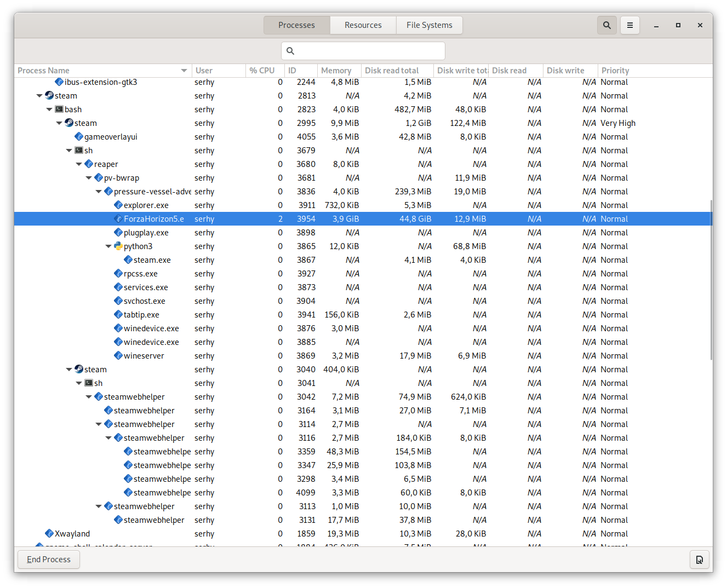Sort by ID column header
This screenshot has width=727, height=588.
pos(301,71)
